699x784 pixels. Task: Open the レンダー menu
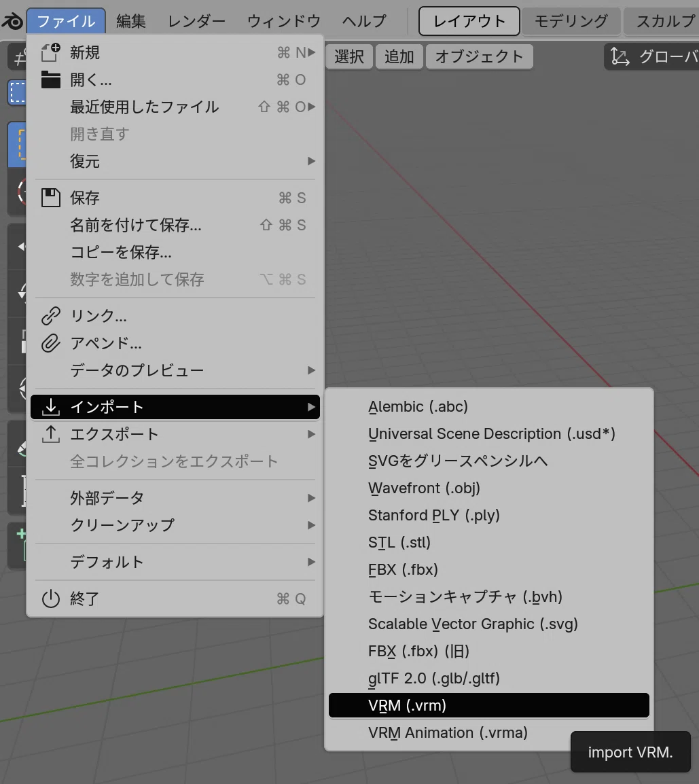pos(196,22)
